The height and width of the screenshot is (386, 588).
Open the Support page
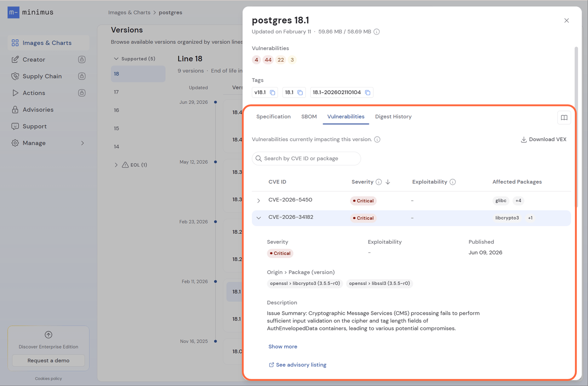35,126
